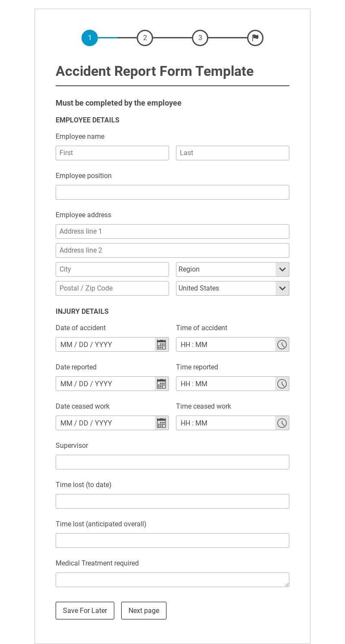Expand the Region dropdown
The width and height of the screenshot is (345, 644).
point(232,269)
